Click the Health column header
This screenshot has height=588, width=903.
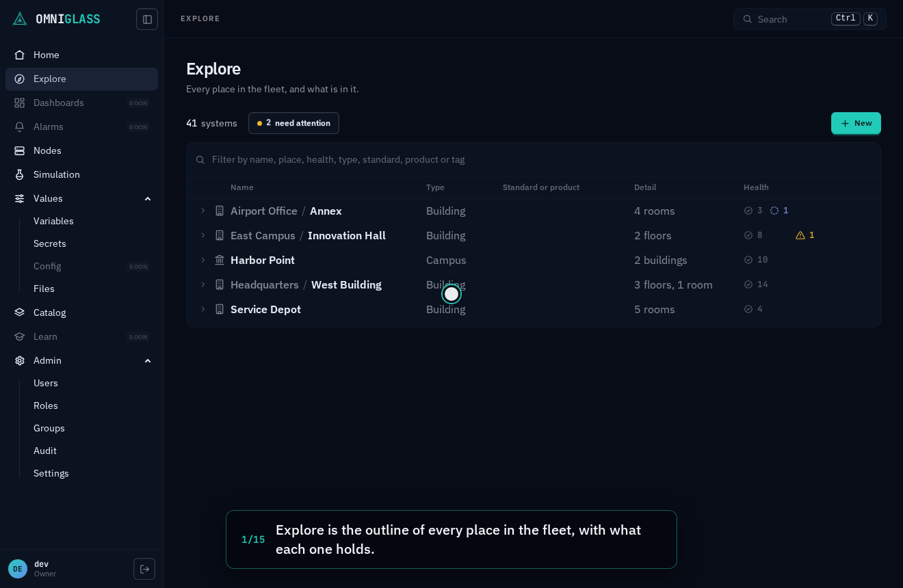[x=756, y=187]
